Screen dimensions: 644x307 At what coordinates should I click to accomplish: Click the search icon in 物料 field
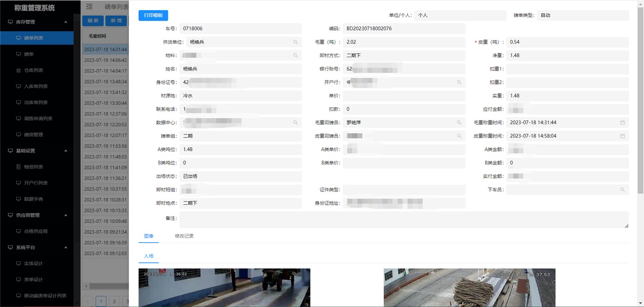(295, 56)
